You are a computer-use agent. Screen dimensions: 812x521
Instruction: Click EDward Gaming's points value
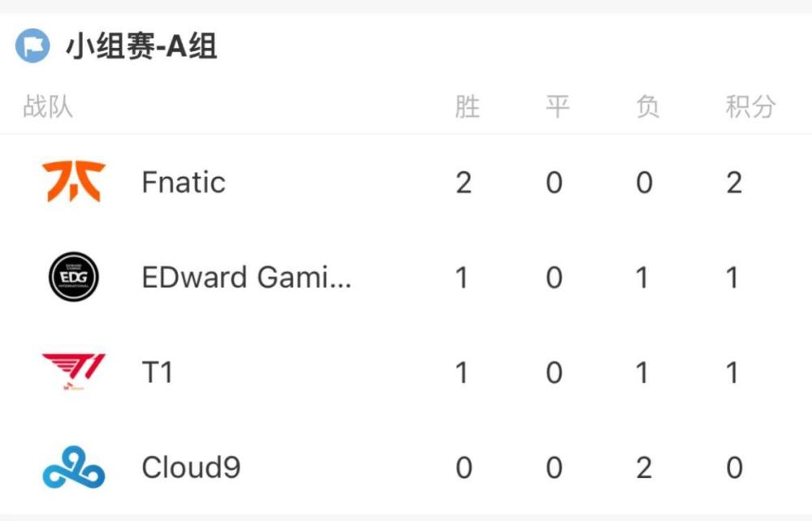732,278
